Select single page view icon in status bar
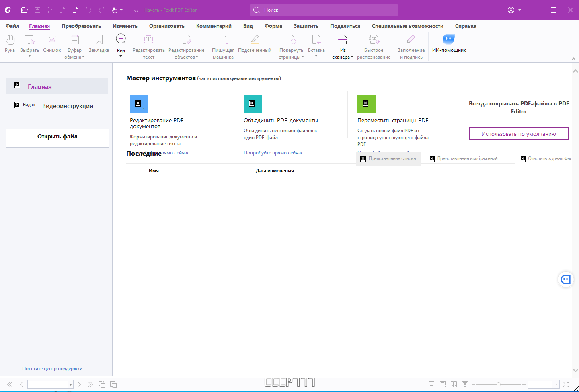The width and height of the screenshot is (579, 392). point(431,384)
